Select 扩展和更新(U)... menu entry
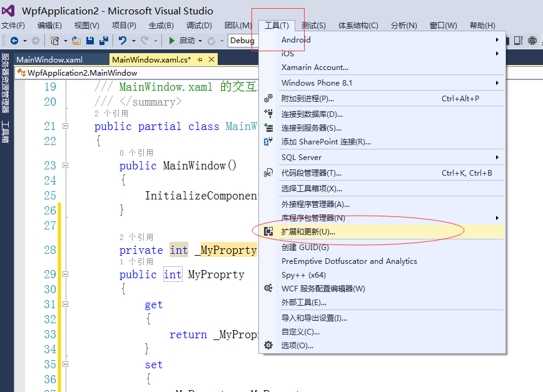 pyautogui.click(x=381, y=232)
